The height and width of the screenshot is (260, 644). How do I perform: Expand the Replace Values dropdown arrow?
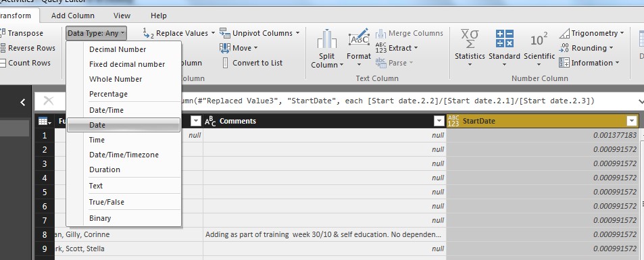pos(213,33)
